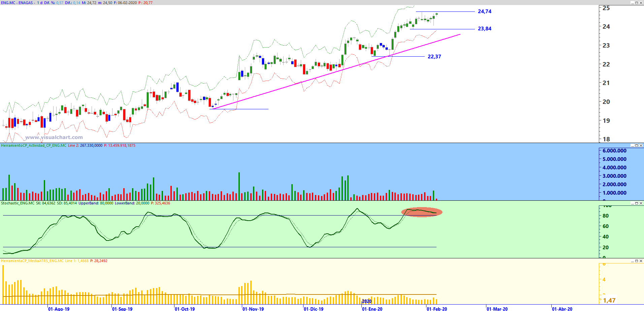644x311 pixels.
Task: Click the 01-Sep-19 date label
Action: click(x=122, y=309)
